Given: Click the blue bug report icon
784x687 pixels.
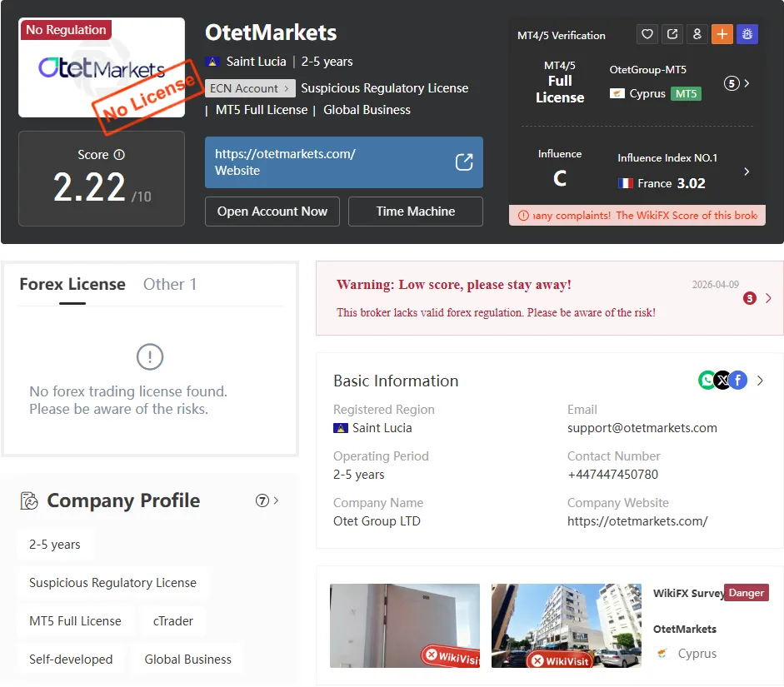Looking at the screenshot, I should pos(747,34).
